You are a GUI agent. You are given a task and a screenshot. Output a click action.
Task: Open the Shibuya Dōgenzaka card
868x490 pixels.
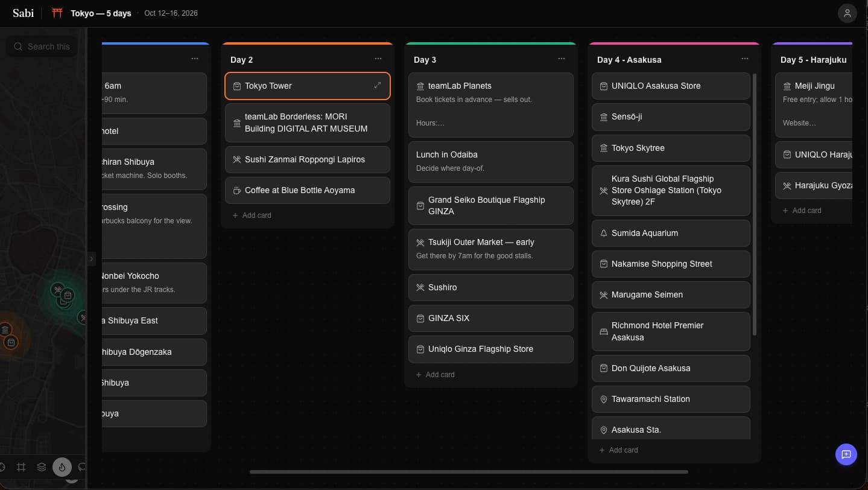pos(154,352)
